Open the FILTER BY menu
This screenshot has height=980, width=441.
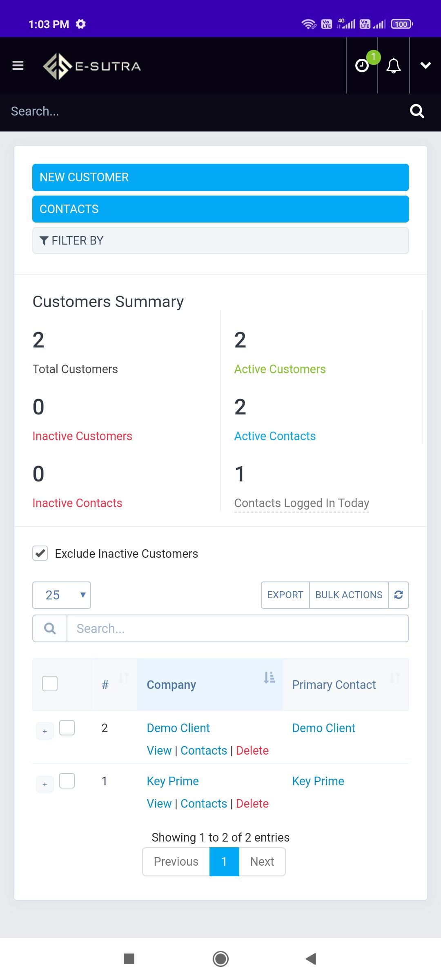(x=220, y=241)
